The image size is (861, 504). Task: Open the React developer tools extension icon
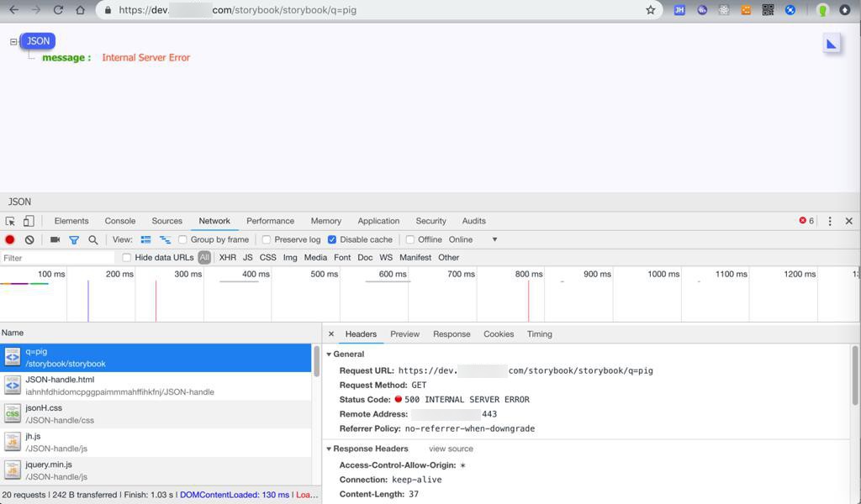pyautogui.click(x=724, y=10)
